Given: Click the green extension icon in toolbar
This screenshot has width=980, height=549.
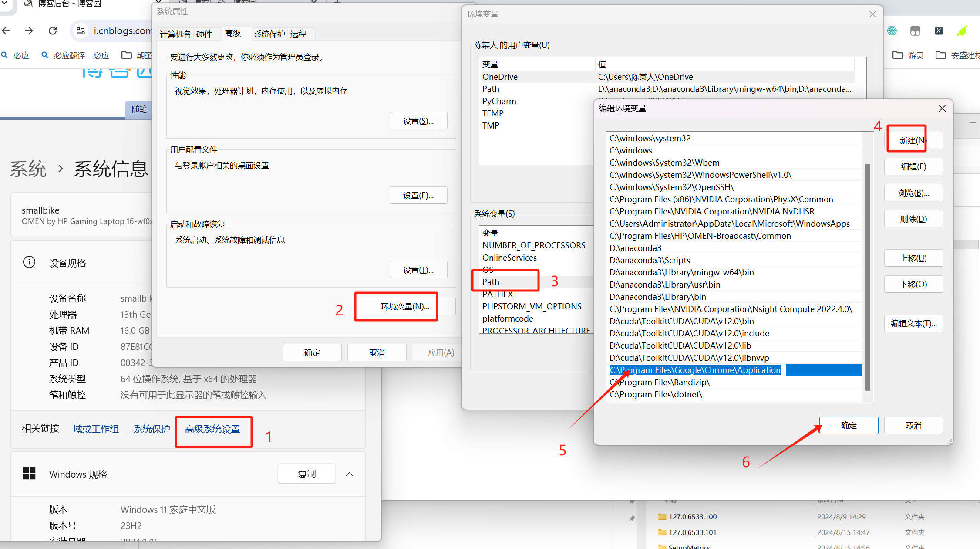Looking at the screenshot, I should click(x=962, y=31).
